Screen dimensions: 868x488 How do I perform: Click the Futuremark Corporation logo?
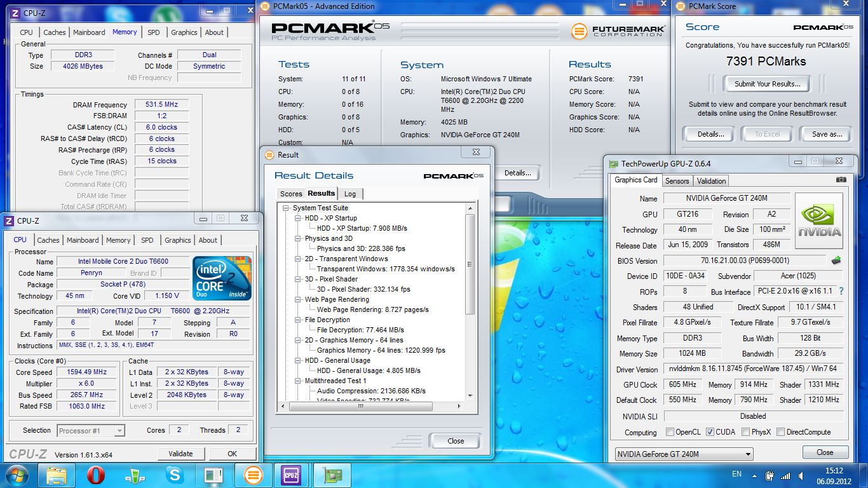coord(618,30)
